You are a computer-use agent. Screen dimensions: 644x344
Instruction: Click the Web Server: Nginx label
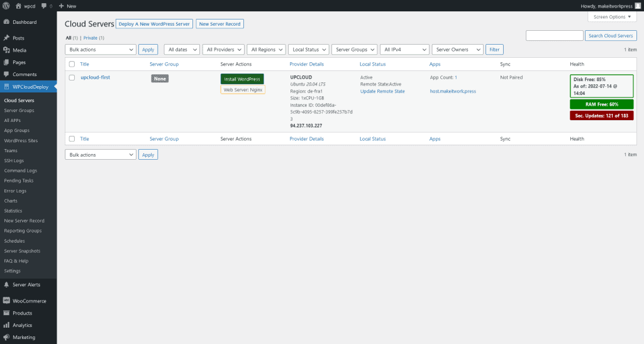243,89
